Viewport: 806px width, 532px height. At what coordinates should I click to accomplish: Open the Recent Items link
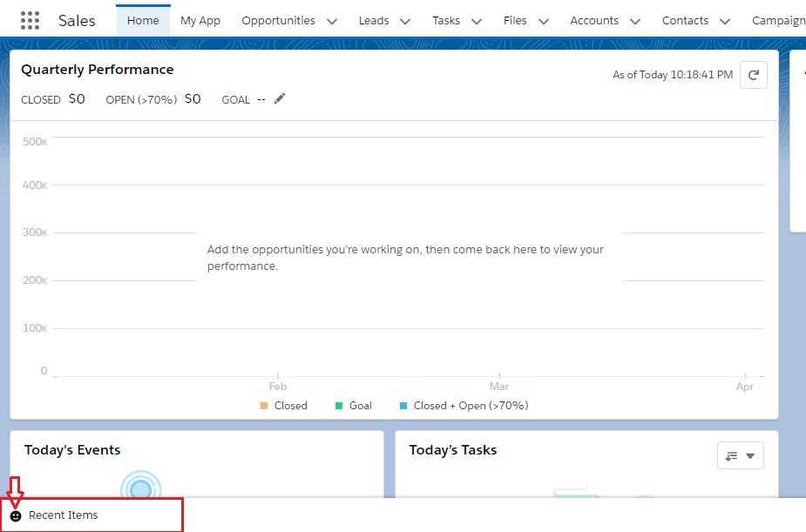coord(64,515)
